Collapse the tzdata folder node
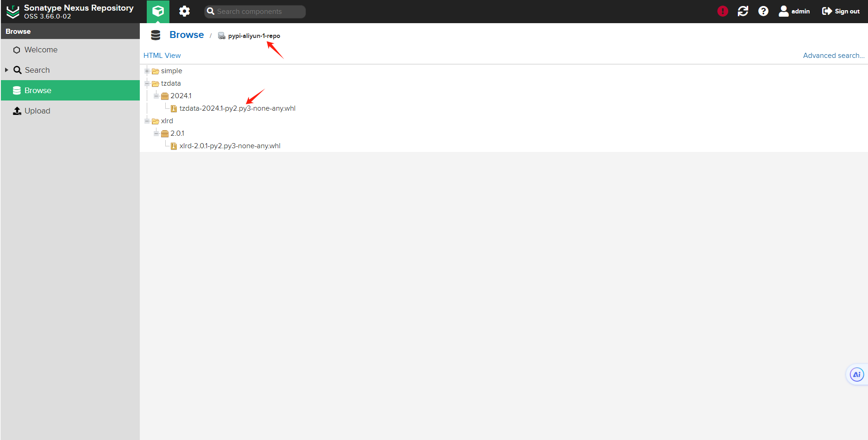 click(x=147, y=83)
